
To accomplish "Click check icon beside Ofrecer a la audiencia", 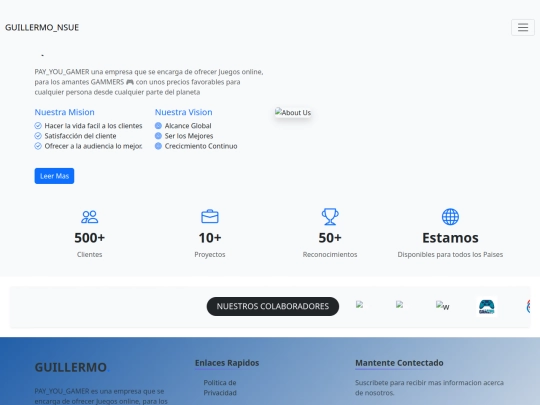I will (38, 146).
